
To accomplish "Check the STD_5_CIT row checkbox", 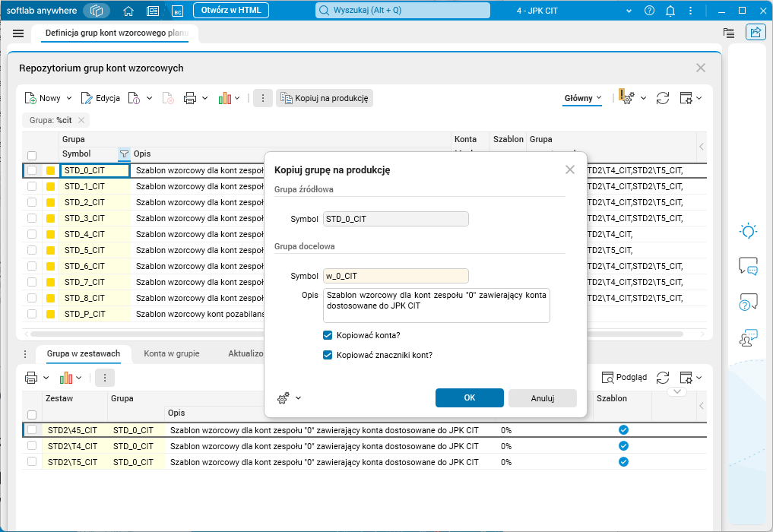I will 32,250.
